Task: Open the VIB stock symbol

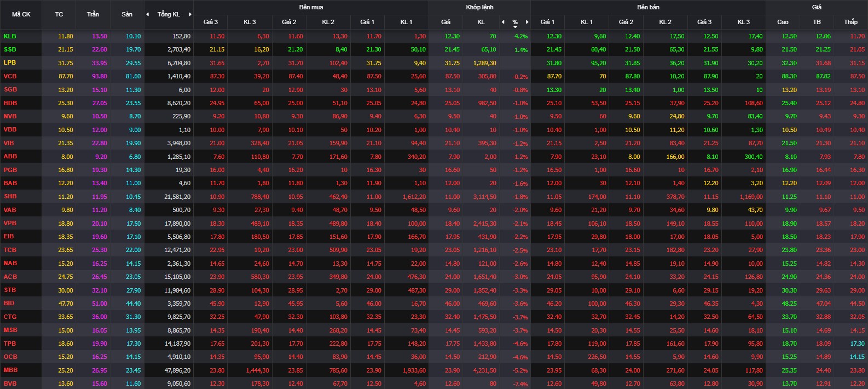Action: [x=9, y=143]
